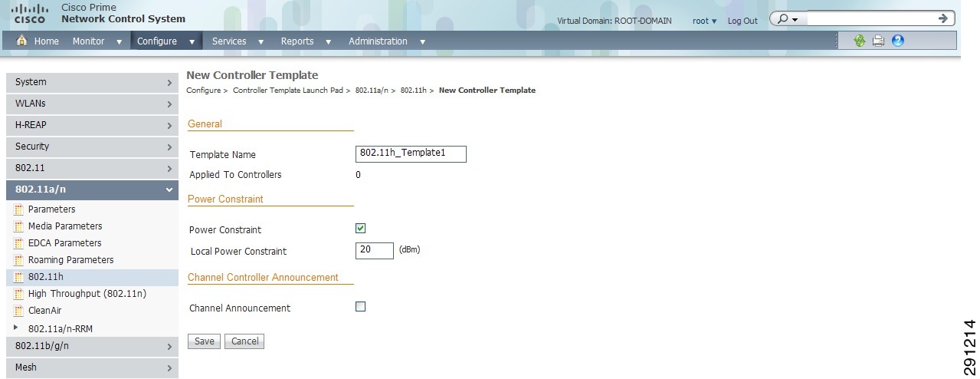Select Parameters in the sidebar

pyautogui.click(x=51, y=209)
